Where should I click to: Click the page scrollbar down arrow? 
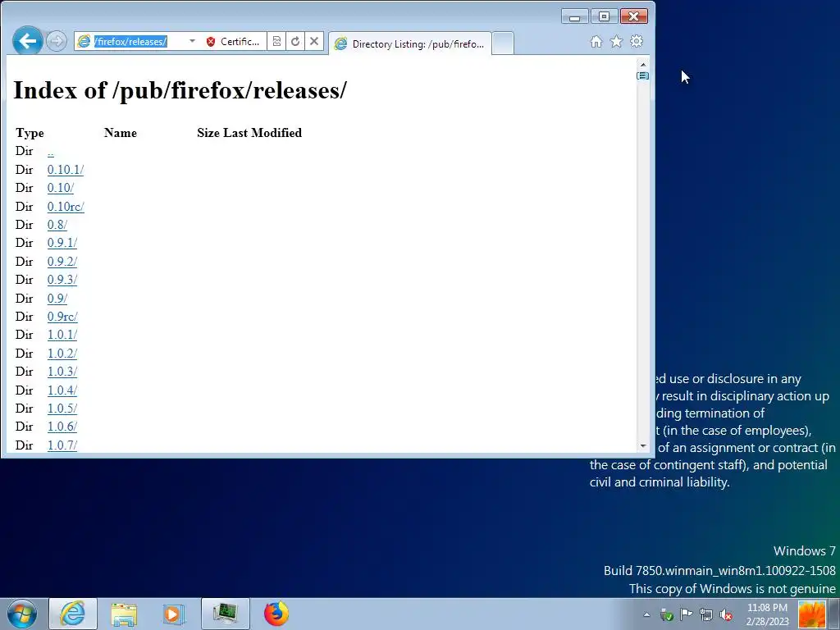pos(643,445)
